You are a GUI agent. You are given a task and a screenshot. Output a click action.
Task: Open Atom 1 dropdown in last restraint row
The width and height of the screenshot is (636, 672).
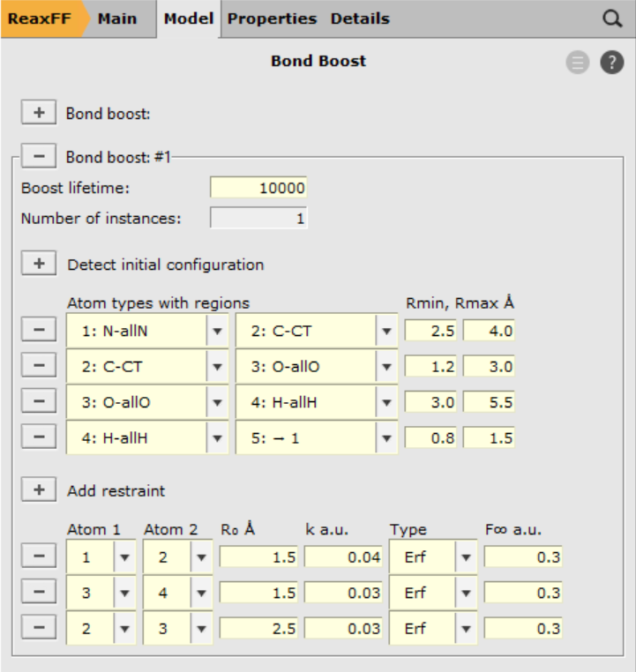click(101, 629)
